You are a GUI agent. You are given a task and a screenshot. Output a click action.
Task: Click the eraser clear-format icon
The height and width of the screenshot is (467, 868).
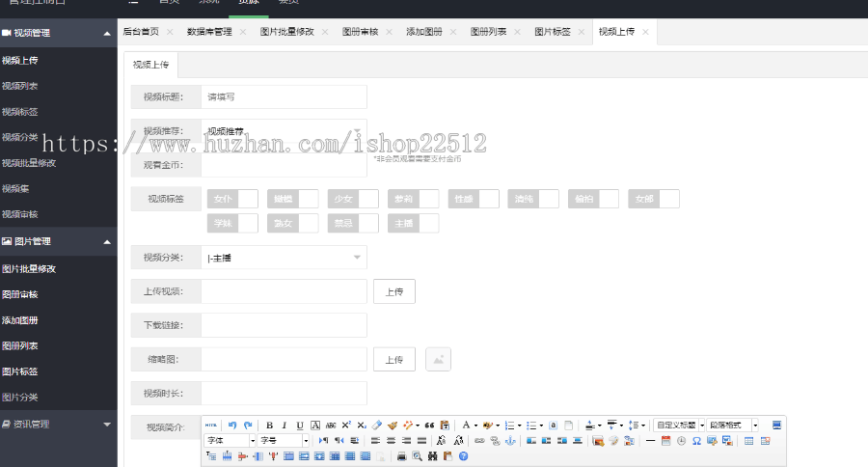(377, 426)
